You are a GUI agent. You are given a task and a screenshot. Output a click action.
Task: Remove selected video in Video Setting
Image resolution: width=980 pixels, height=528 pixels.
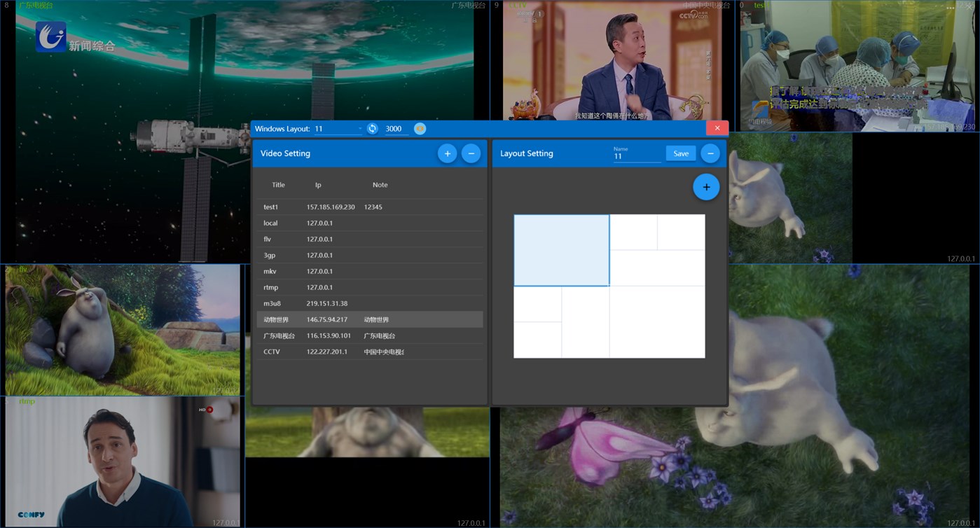471,153
